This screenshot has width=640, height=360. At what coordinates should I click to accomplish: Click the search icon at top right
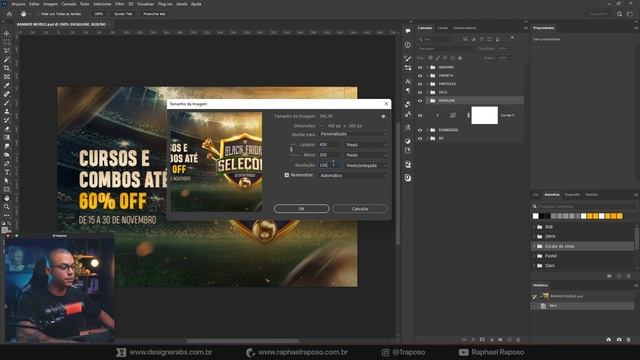620,14
